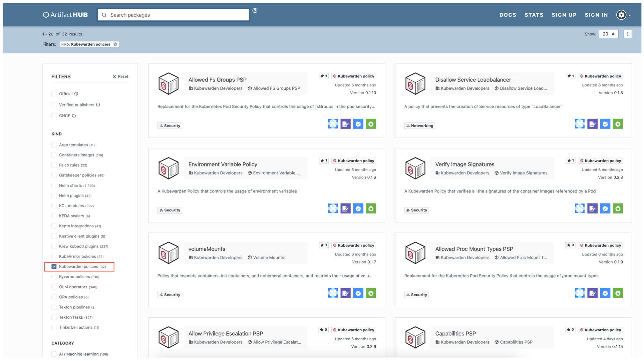The image size is (644, 361).
Task: Click the green official star badge on Verify Image Signatures
Action: (x=618, y=209)
